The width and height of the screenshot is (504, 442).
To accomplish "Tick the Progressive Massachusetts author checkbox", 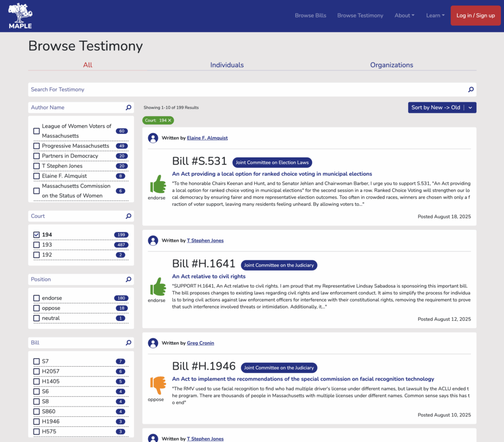I will (x=36, y=146).
